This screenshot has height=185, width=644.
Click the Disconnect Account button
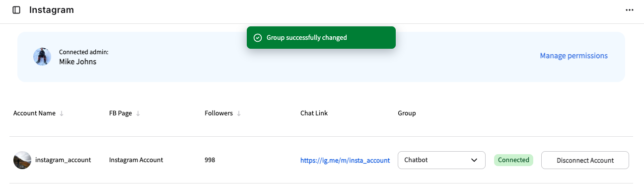coord(585,160)
